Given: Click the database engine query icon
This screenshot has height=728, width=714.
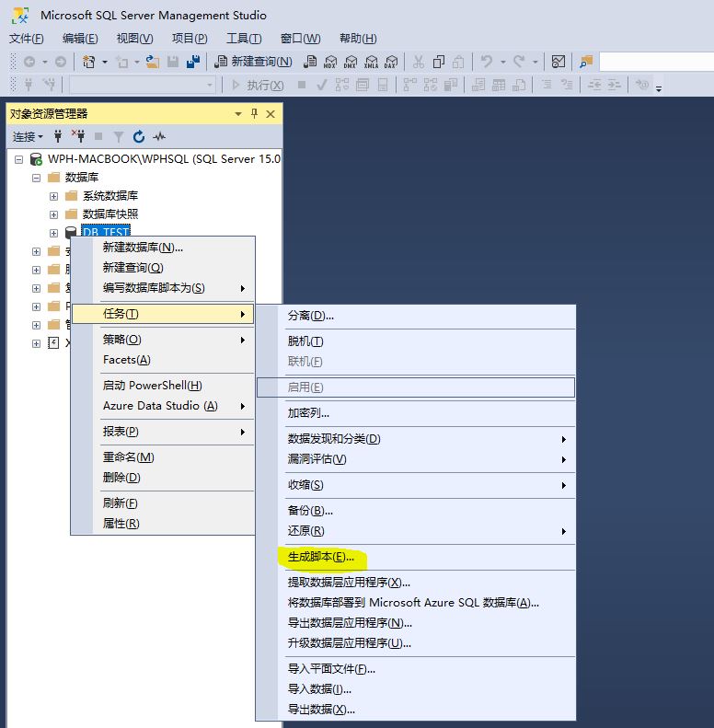Looking at the screenshot, I should 310,62.
